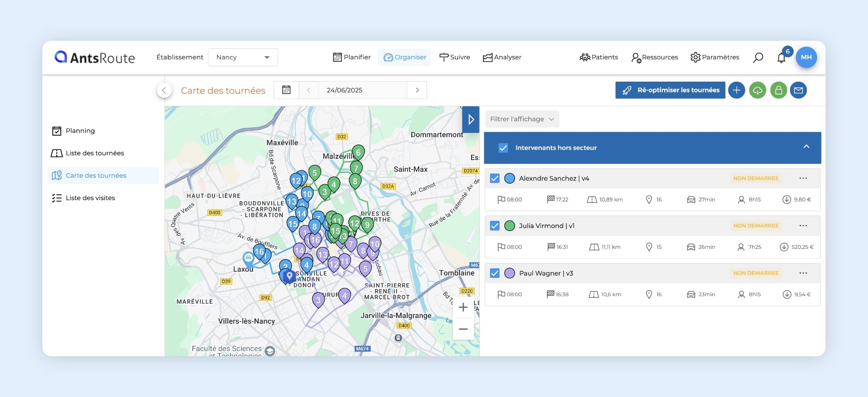This screenshot has height=397, width=868.
Task: Collapse the sidebar with the back chevron
Action: click(164, 91)
